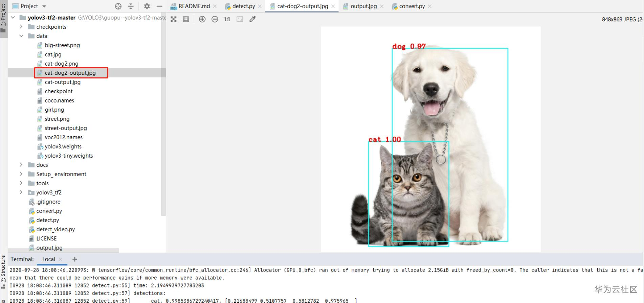Add a new terminal session
Screen dimensions: 644x303
[x=75, y=259]
